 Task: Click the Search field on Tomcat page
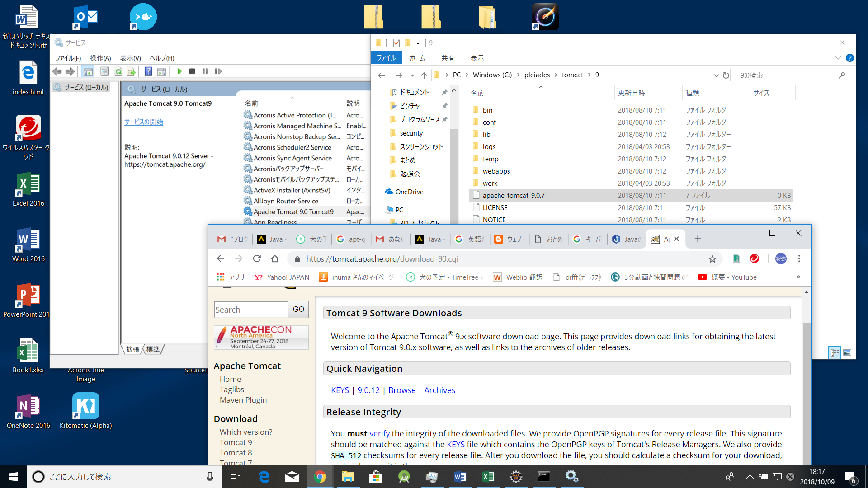(x=251, y=310)
